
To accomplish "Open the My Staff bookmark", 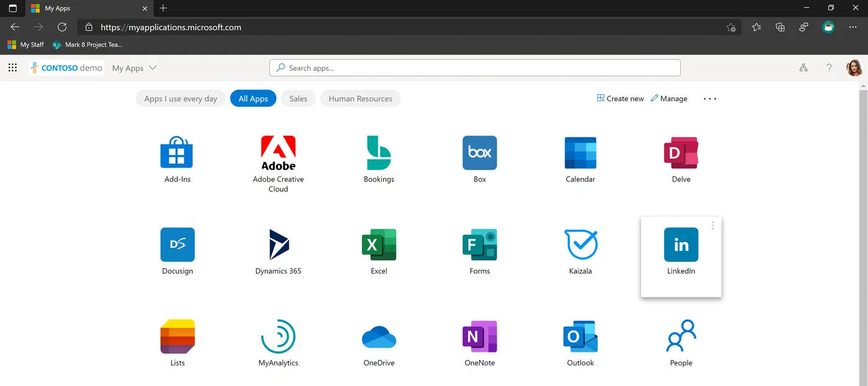I will (25, 45).
